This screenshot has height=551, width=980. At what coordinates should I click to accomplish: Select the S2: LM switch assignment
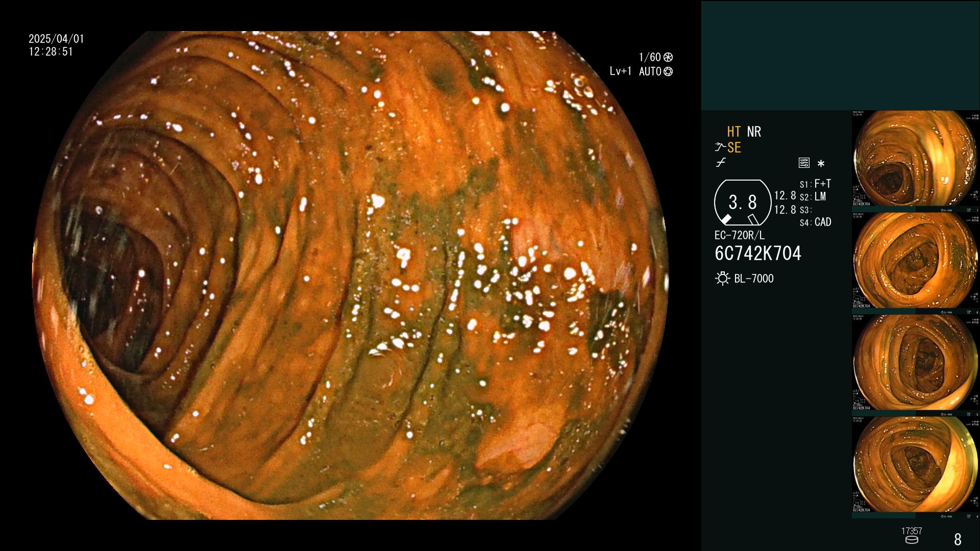(813, 197)
